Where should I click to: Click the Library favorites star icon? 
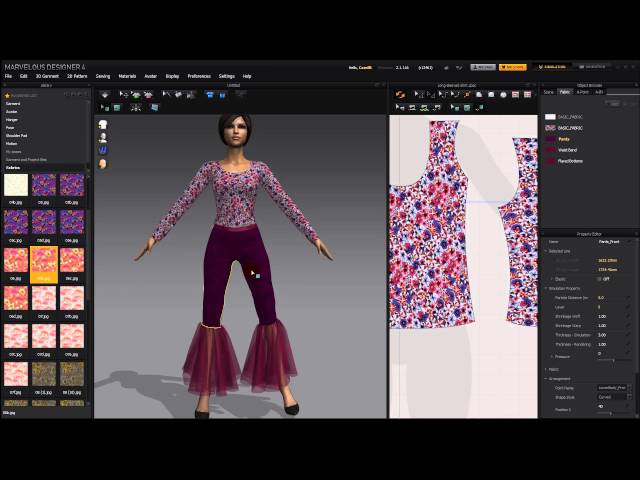point(7,96)
